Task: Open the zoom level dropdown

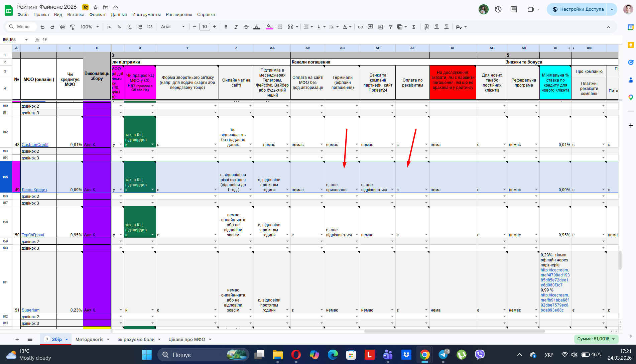Action: point(90,27)
